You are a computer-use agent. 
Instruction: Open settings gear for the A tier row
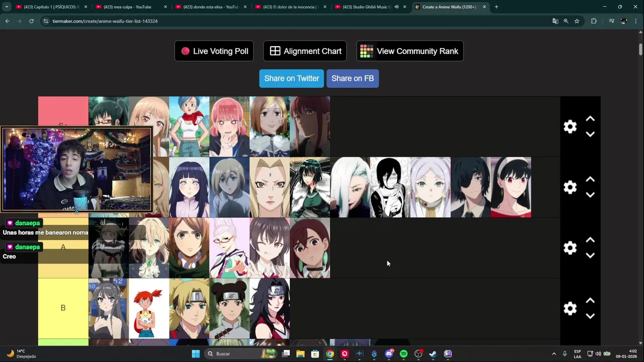[570, 248]
